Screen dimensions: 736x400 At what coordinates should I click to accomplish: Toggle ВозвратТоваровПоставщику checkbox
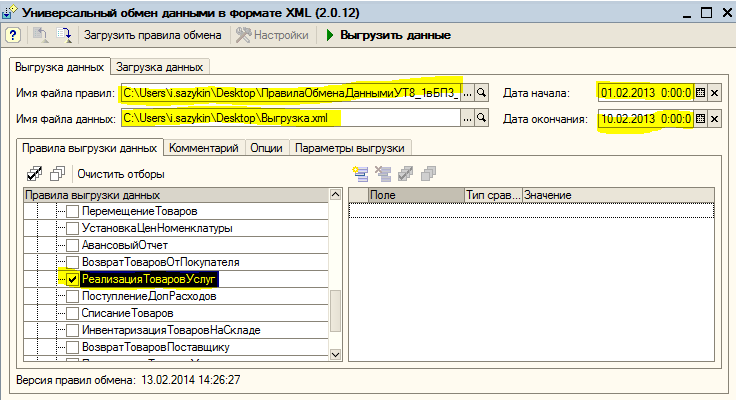[72, 347]
